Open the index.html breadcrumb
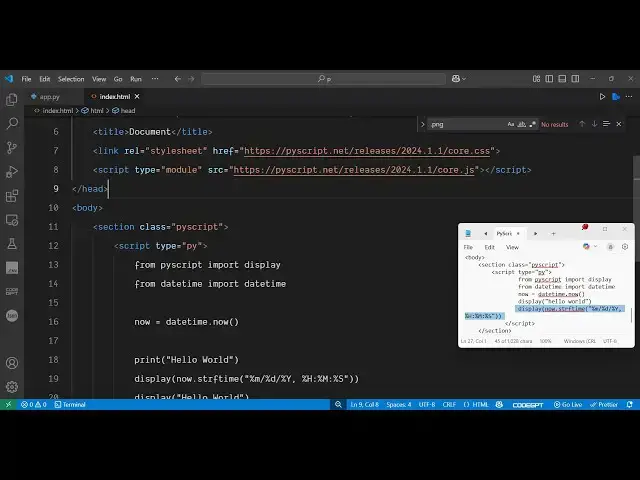Viewport: 640px width, 480px height. [x=54, y=110]
